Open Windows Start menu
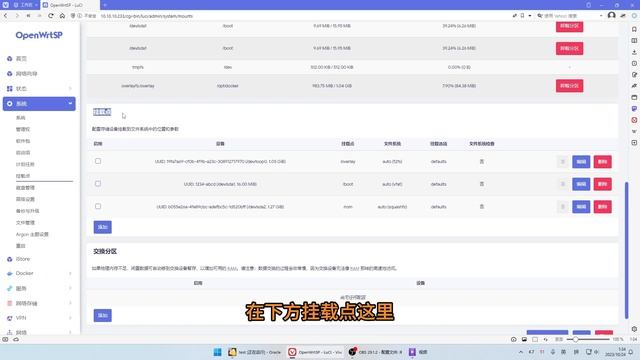The width and height of the screenshot is (640, 360). tap(217, 352)
